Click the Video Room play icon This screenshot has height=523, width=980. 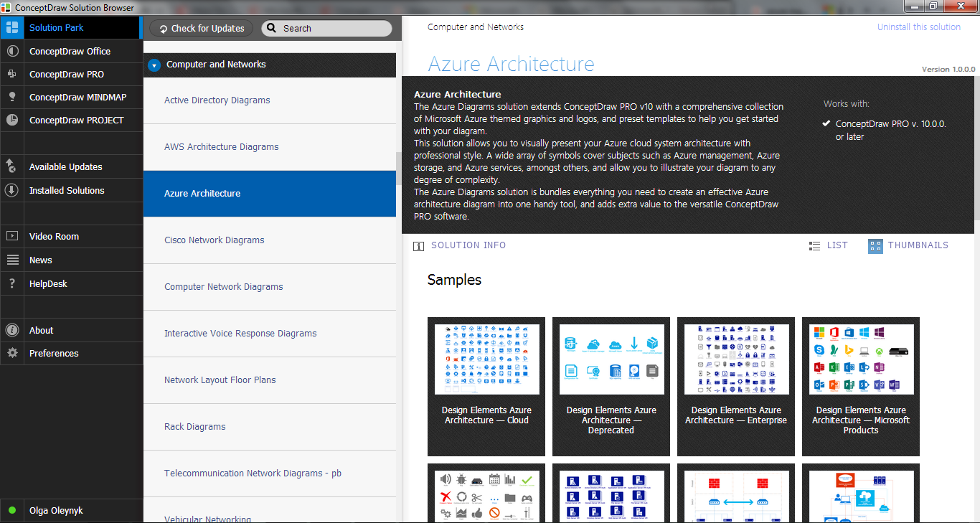point(12,236)
